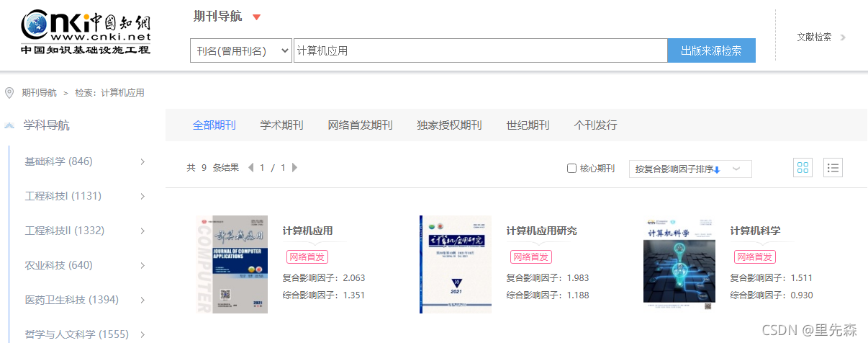
Task: Open the 期刊导航 red dropdown triangle
Action: tap(256, 17)
